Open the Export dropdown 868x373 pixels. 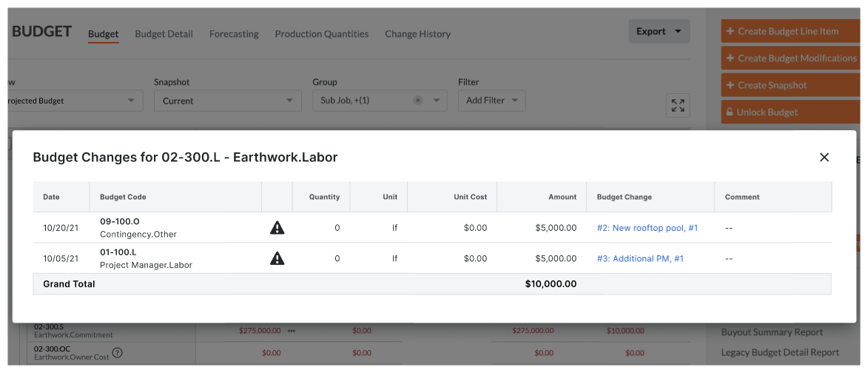tap(659, 31)
